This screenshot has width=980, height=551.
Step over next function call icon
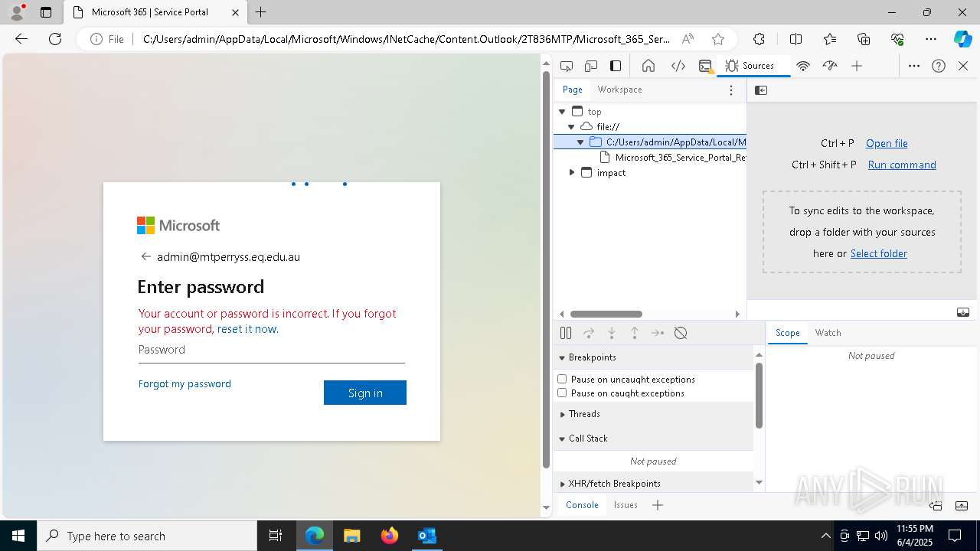(589, 333)
